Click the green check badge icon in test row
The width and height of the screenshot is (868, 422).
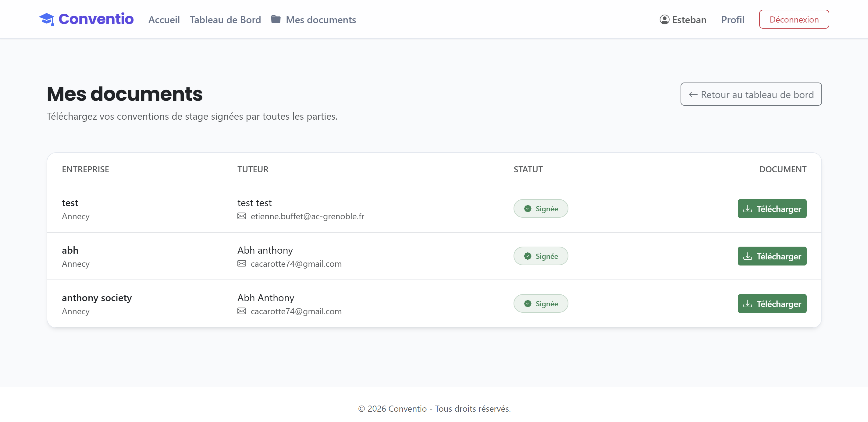coord(528,209)
